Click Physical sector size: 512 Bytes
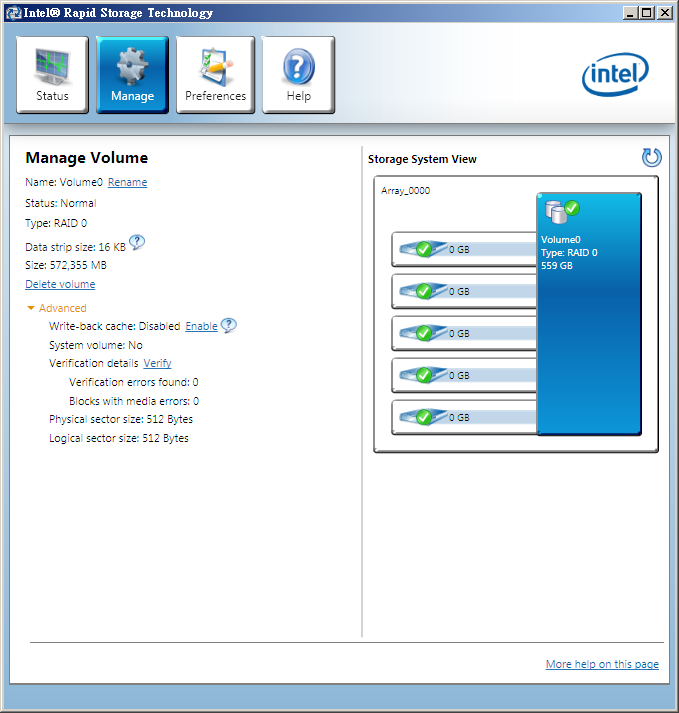Screen dimensions: 679x713 [121, 419]
